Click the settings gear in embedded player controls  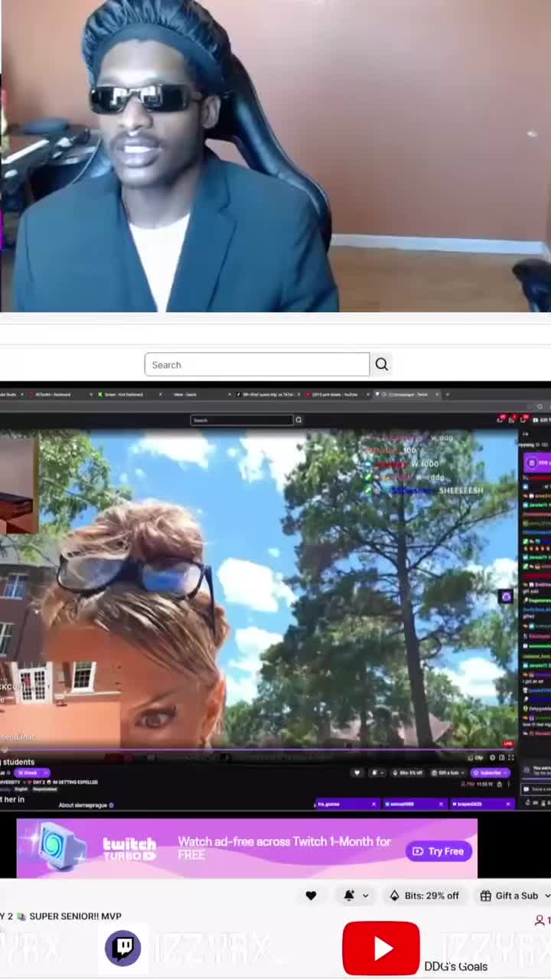click(x=492, y=757)
